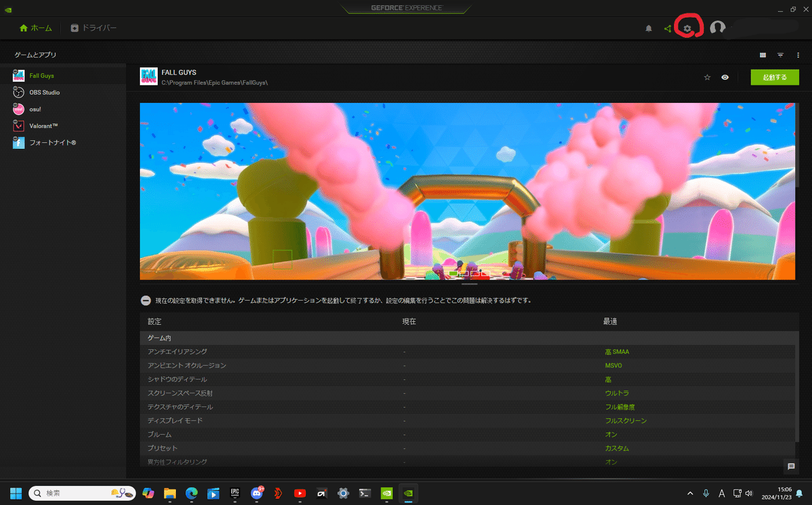Select osu! in the games list
Image resolution: width=812 pixels, height=505 pixels.
[63, 109]
